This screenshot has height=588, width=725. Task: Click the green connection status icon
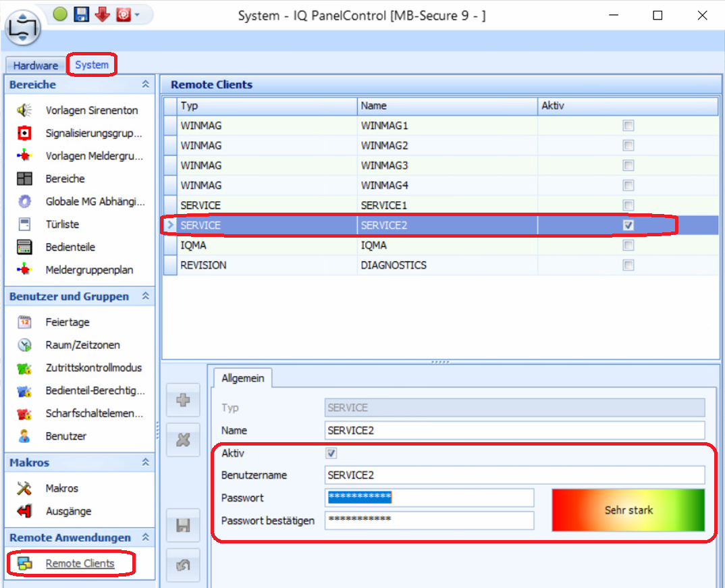(x=59, y=14)
